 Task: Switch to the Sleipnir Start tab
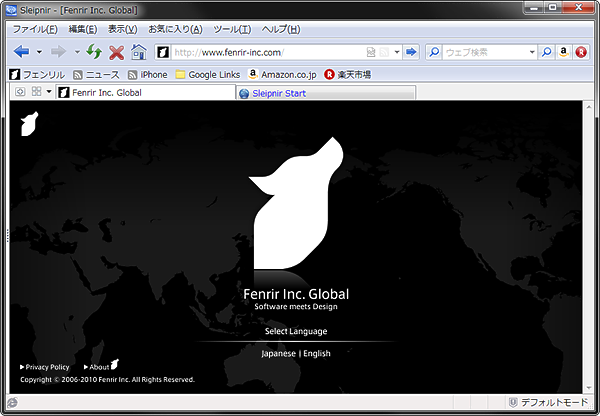[x=326, y=93]
